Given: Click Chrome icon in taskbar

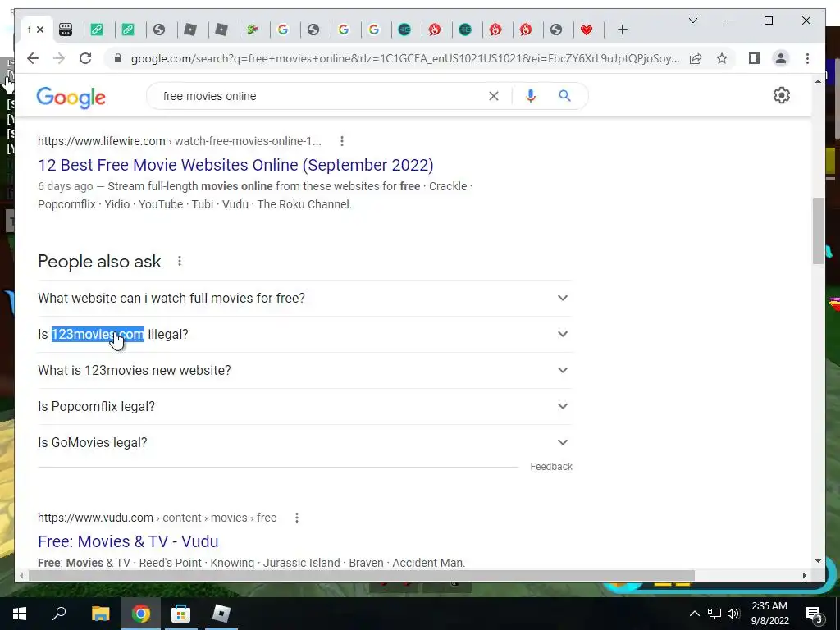Looking at the screenshot, I should (x=141, y=614).
